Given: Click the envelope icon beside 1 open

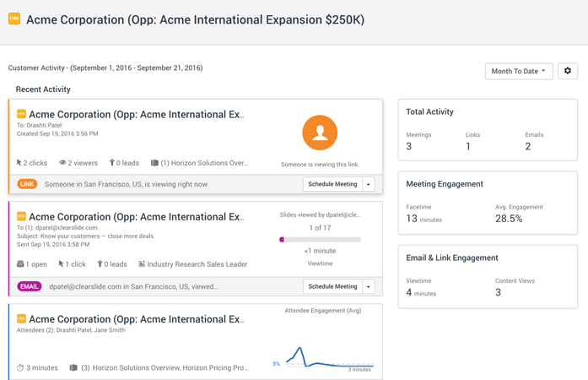Looking at the screenshot, I should coord(20,264).
